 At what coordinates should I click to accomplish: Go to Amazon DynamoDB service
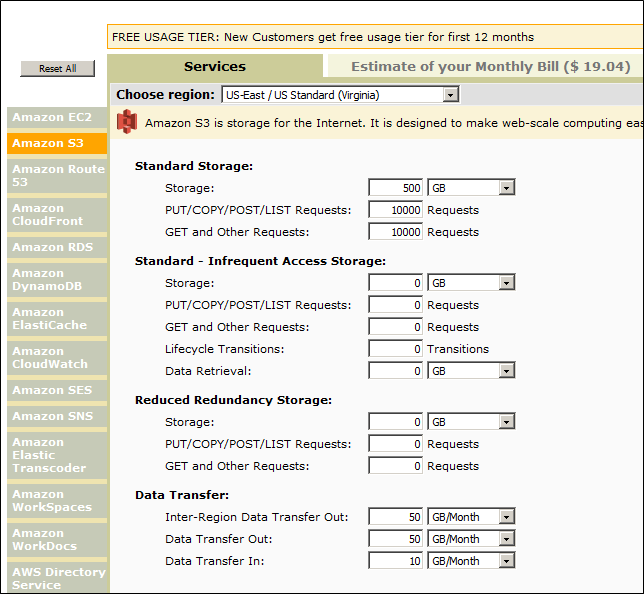[57, 279]
